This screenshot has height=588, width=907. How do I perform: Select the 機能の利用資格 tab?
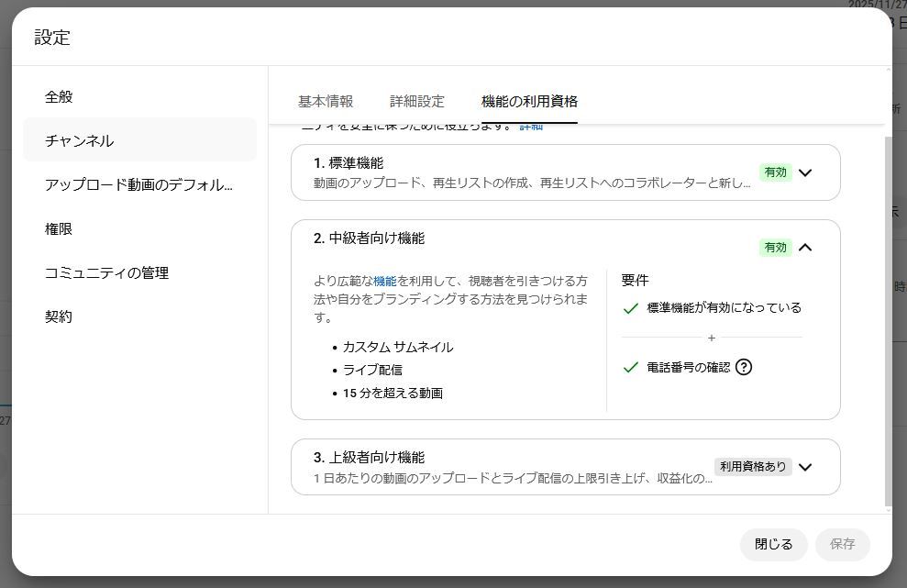click(x=529, y=102)
